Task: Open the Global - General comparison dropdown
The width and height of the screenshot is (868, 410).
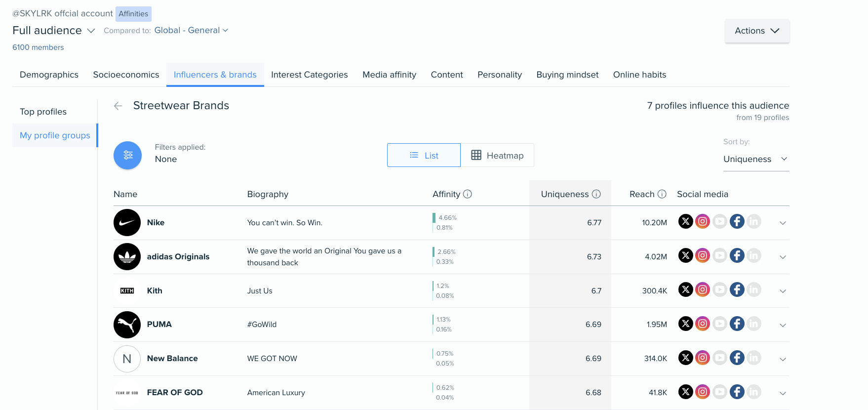Action: [x=191, y=30]
